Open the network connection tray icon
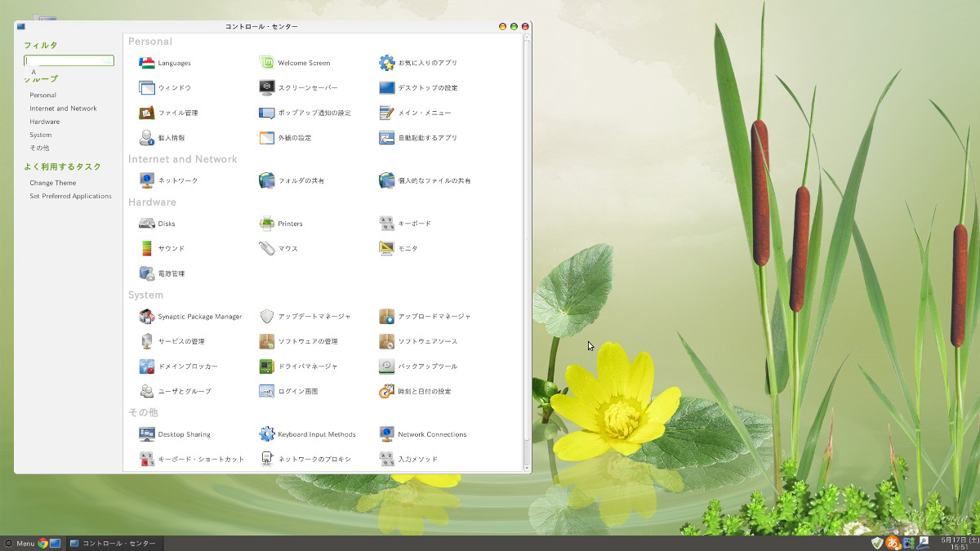980x551 pixels. pos(924,543)
